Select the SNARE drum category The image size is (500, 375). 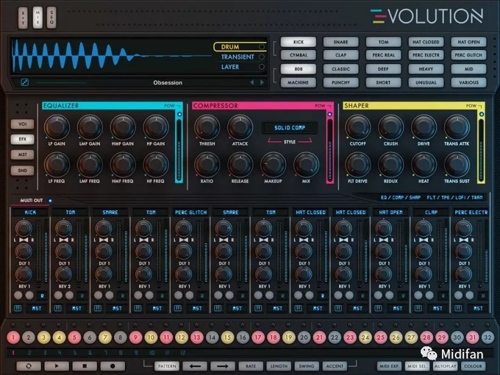point(341,42)
